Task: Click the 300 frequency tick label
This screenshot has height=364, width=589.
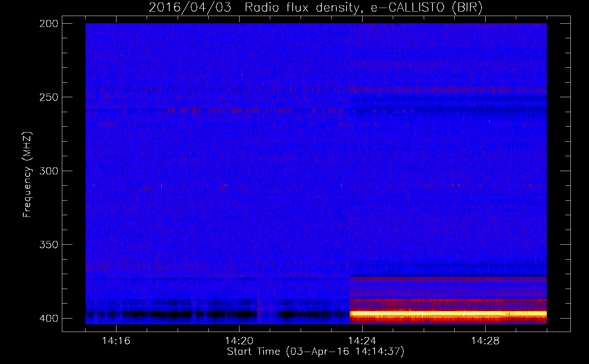Action: point(49,171)
